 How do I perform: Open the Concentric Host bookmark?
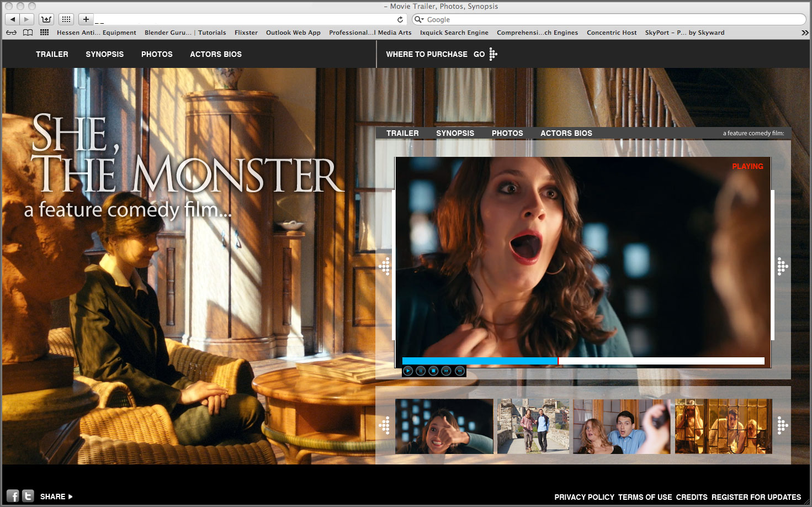[612, 33]
